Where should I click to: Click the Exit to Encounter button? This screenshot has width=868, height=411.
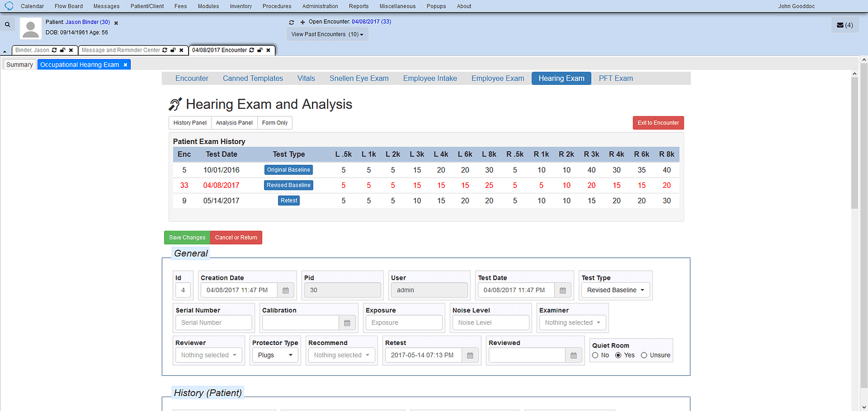[x=658, y=123]
